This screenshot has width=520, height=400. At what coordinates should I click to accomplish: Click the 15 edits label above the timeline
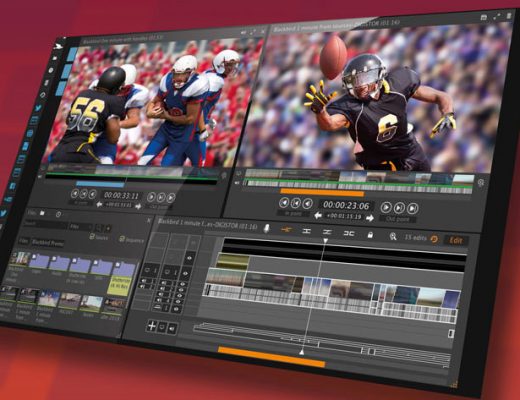click(x=415, y=237)
